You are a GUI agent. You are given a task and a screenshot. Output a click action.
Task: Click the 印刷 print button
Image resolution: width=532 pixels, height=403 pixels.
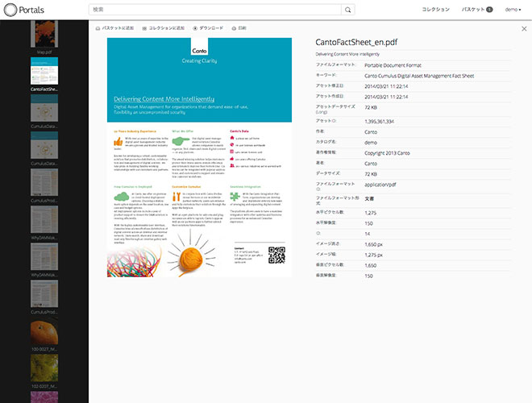click(x=239, y=28)
